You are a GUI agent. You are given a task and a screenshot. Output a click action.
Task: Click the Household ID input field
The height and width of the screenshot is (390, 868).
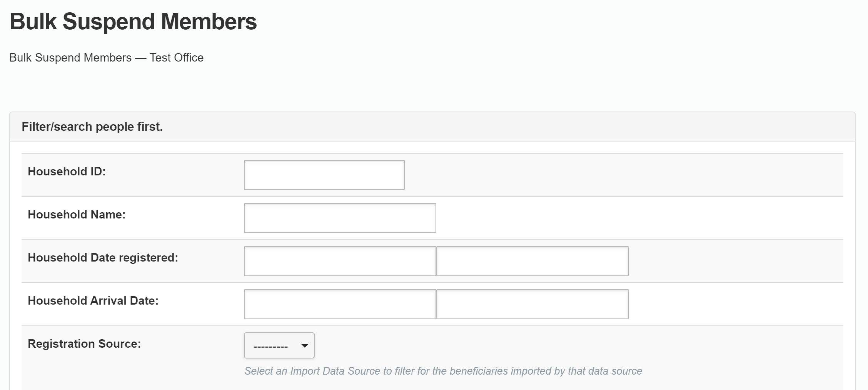tap(324, 175)
